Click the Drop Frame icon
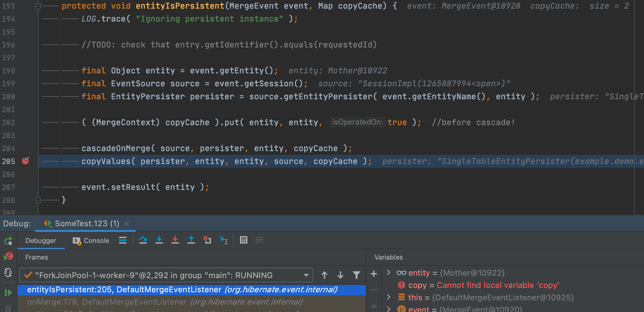The height and width of the screenshot is (312, 644). [207, 240]
